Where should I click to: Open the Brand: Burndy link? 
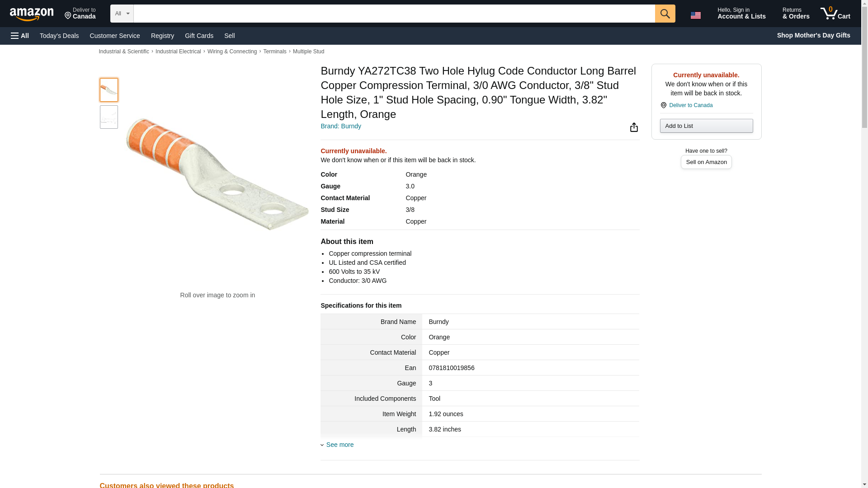(341, 126)
